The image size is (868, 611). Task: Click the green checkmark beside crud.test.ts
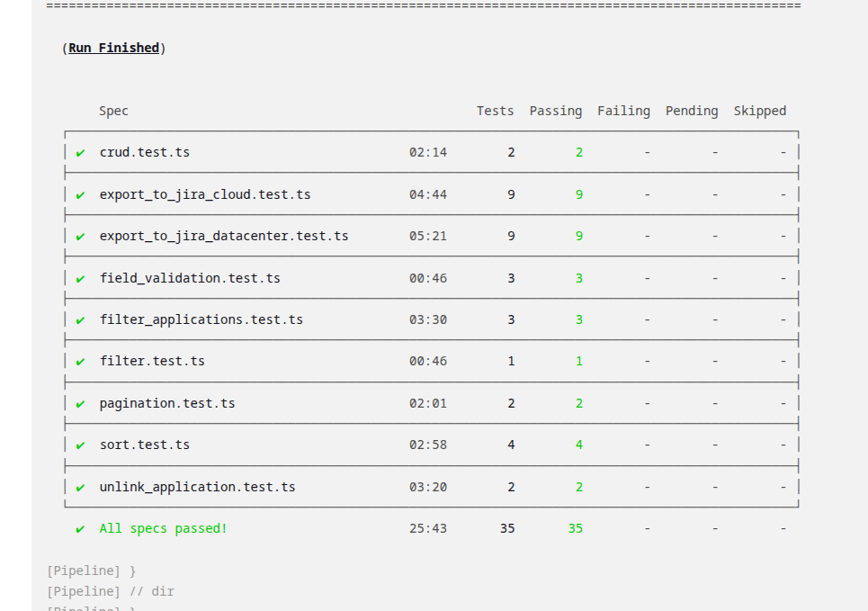[x=80, y=153]
